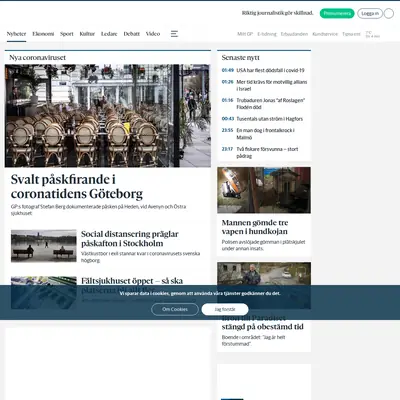
Task: Click summary GP:s fotograf Stefan Berg dokumenterade
Action: pyautogui.click(x=98, y=210)
